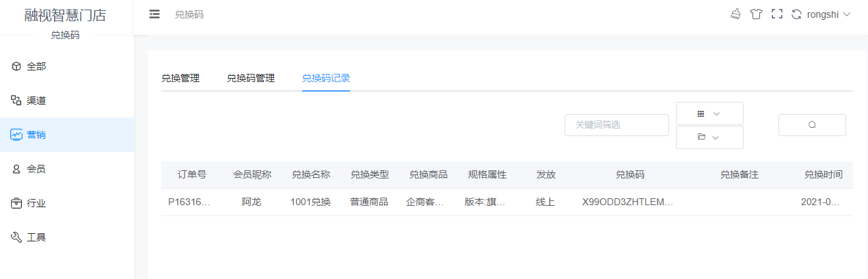The width and height of the screenshot is (868, 279).
Task: Open the 会员 sidebar menu
Action: click(67, 169)
